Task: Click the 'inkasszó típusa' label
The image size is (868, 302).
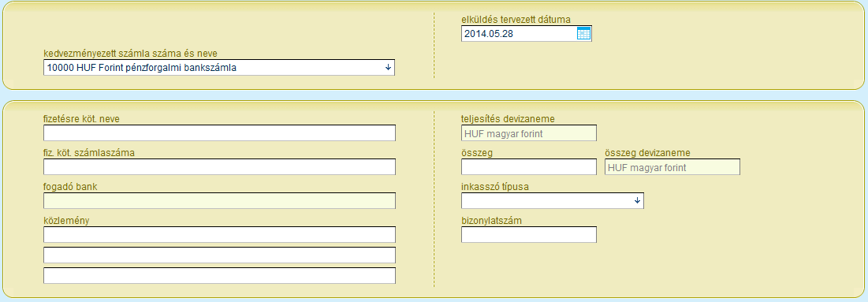Action: (x=495, y=187)
